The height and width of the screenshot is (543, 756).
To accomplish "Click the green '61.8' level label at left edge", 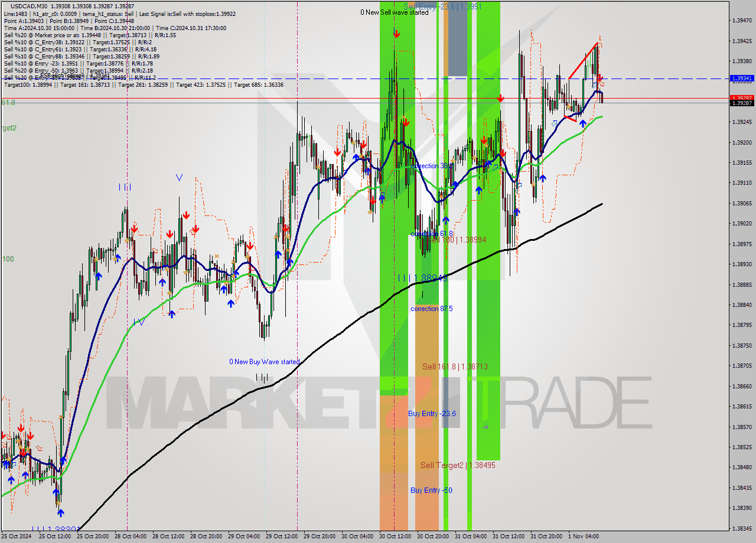I will pyautogui.click(x=8, y=103).
